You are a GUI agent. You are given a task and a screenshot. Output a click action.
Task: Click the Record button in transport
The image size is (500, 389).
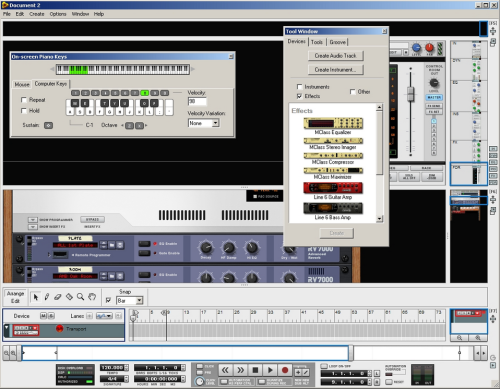(285, 370)
